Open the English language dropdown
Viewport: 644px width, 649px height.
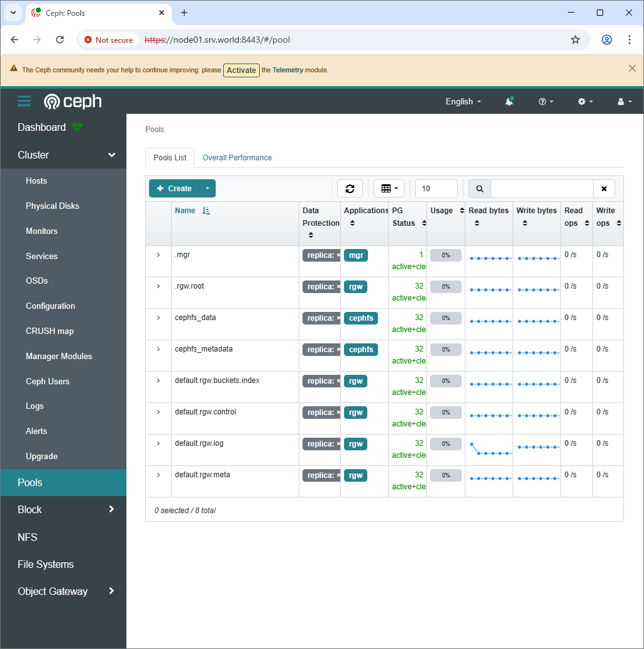click(x=463, y=101)
